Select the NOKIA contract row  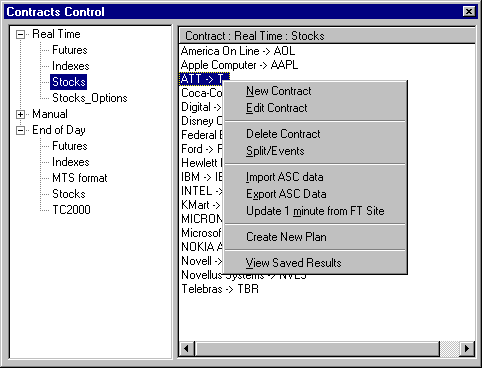(x=201, y=247)
